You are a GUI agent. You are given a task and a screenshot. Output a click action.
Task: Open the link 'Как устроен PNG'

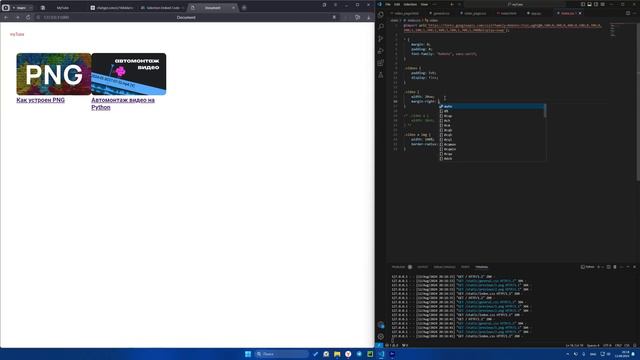click(x=40, y=100)
